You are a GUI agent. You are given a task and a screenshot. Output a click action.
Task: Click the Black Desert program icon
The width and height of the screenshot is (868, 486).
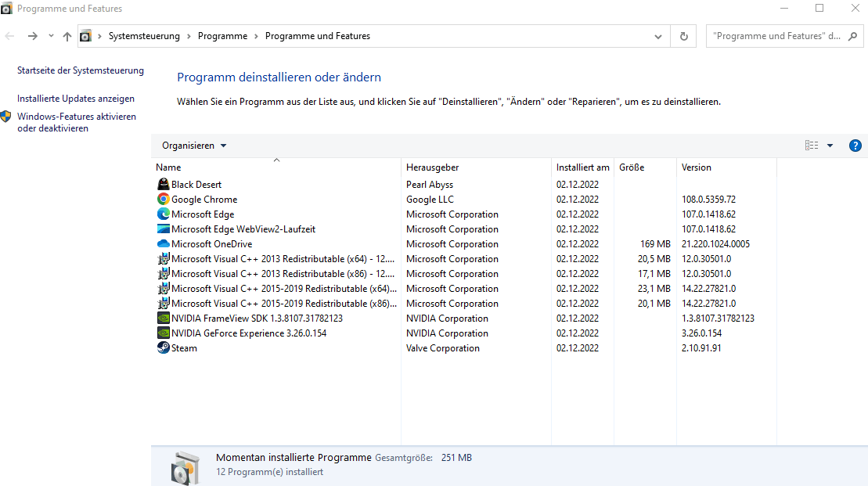click(x=164, y=185)
